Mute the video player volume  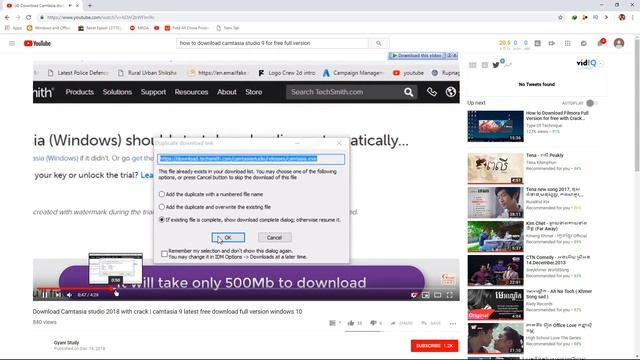tap(69, 295)
